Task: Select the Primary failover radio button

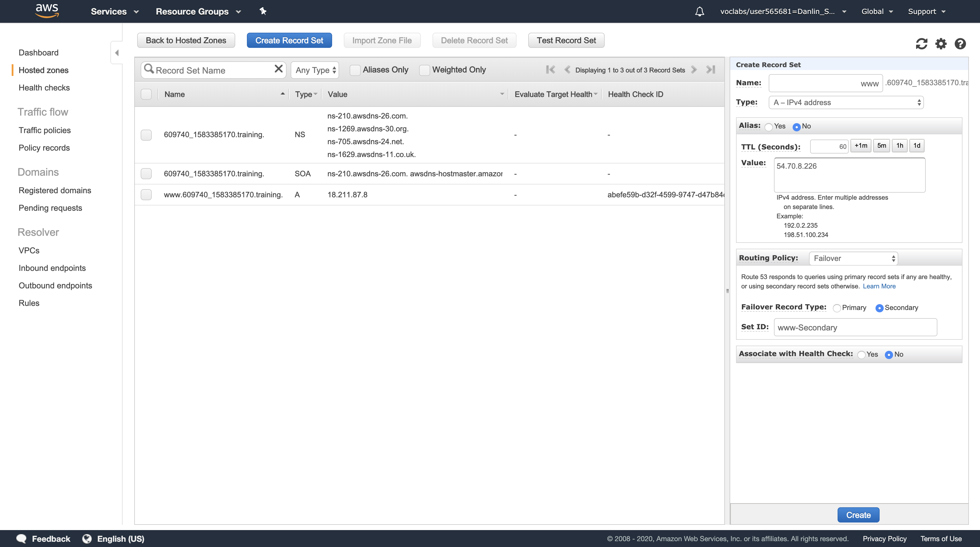Action: point(837,308)
